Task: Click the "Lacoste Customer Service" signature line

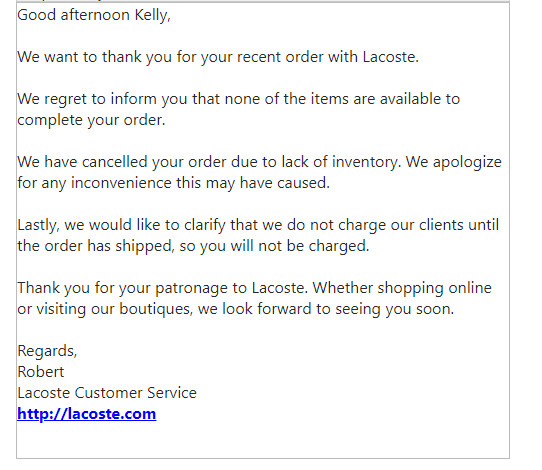Action: coord(107,393)
